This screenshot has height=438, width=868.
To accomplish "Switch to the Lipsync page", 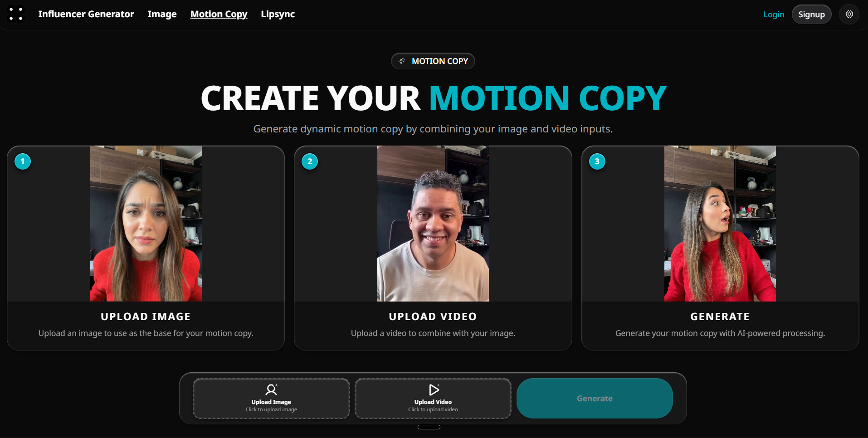I will pyautogui.click(x=278, y=14).
